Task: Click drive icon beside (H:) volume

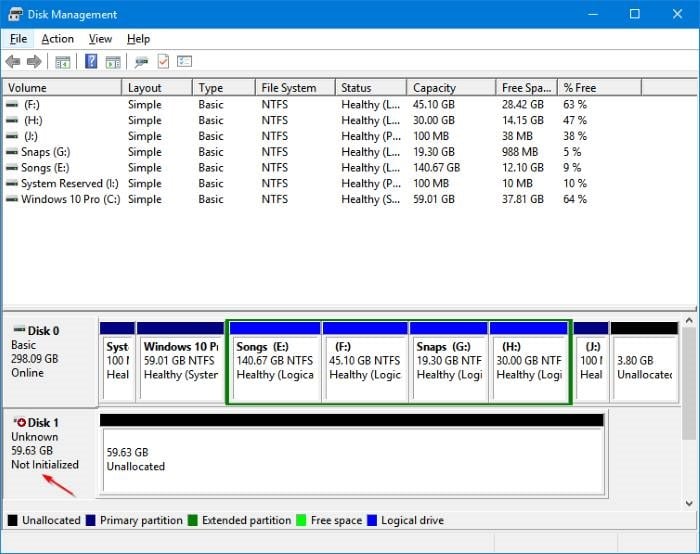Action: point(12,120)
